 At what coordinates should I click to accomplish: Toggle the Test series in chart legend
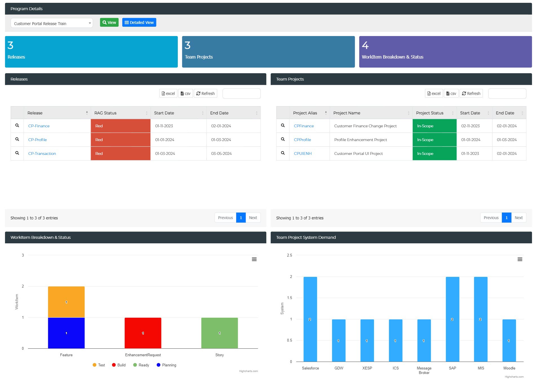pos(99,365)
